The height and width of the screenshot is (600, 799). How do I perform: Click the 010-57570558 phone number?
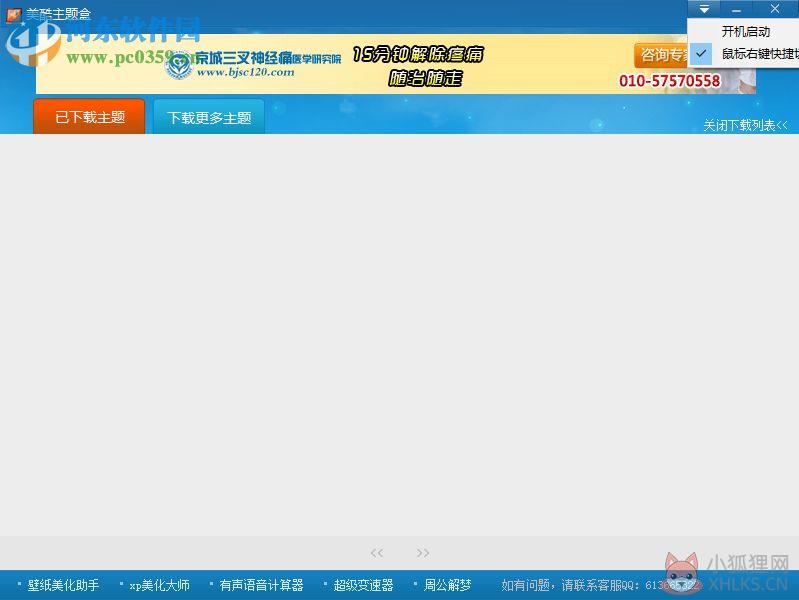(x=670, y=81)
